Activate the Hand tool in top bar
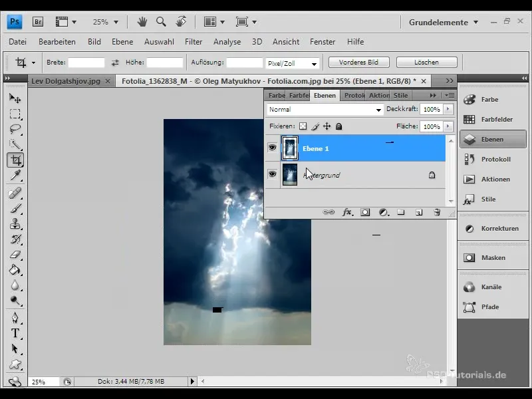532x399 pixels. click(142, 22)
